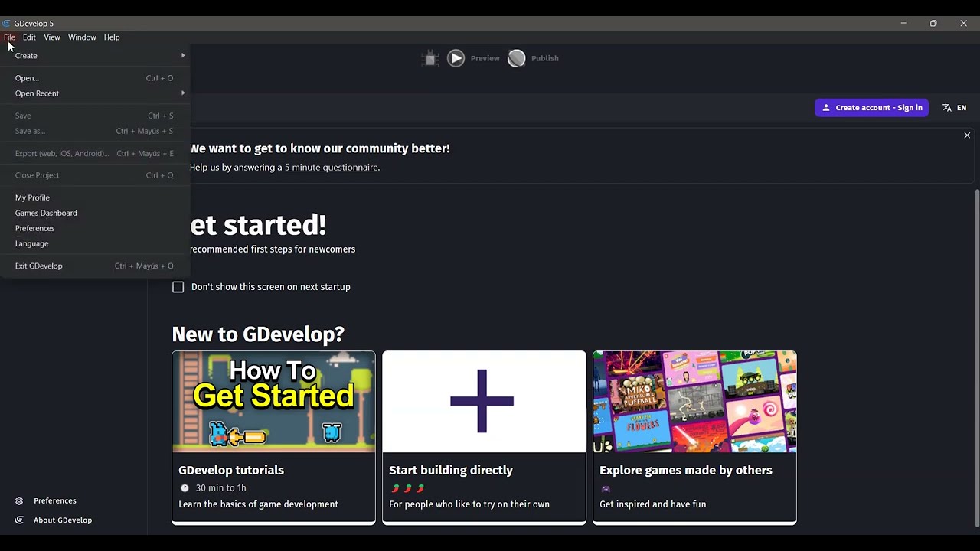Screen dimensions: 980x551
Task: Click 'For people who like to try on their own'
Action: pyautogui.click(x=469, y=504)
